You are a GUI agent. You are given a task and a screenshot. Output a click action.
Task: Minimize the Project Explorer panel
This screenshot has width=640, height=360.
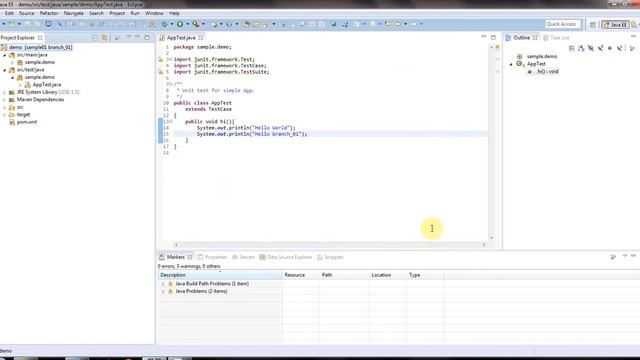pyautogui.click(x=138, y=37)
